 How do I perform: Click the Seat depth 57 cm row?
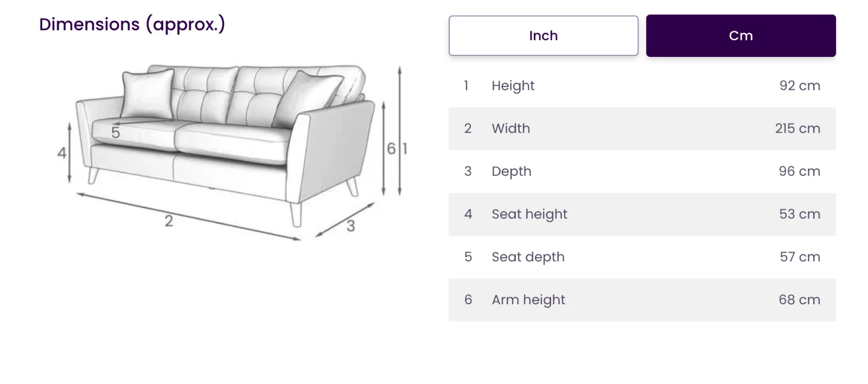[642, 257]
